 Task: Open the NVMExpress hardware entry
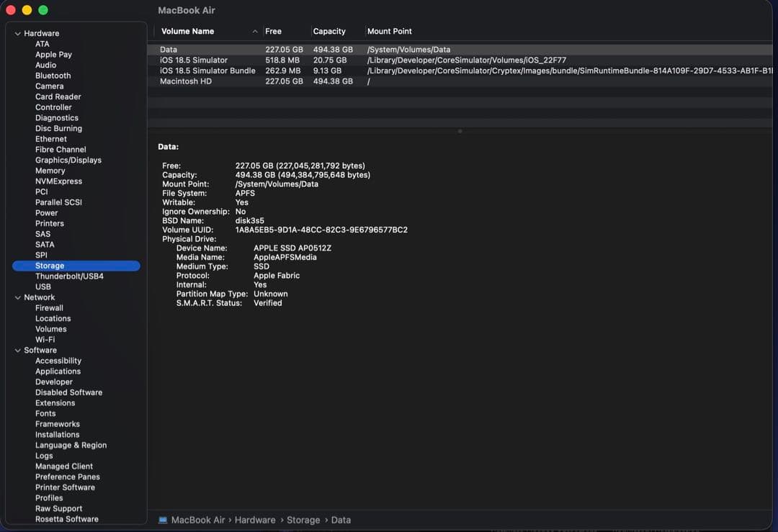pyautogui.click(x=58, y=181)
